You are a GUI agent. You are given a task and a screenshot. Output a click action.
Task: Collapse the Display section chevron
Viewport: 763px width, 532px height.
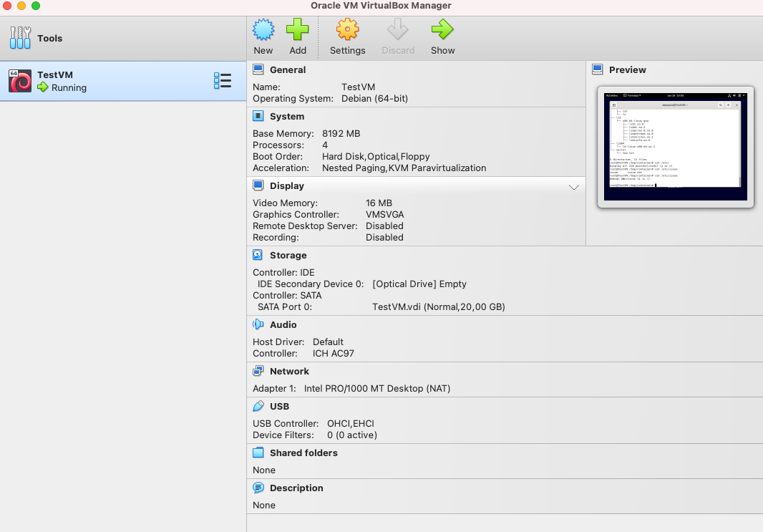point(574,187)
